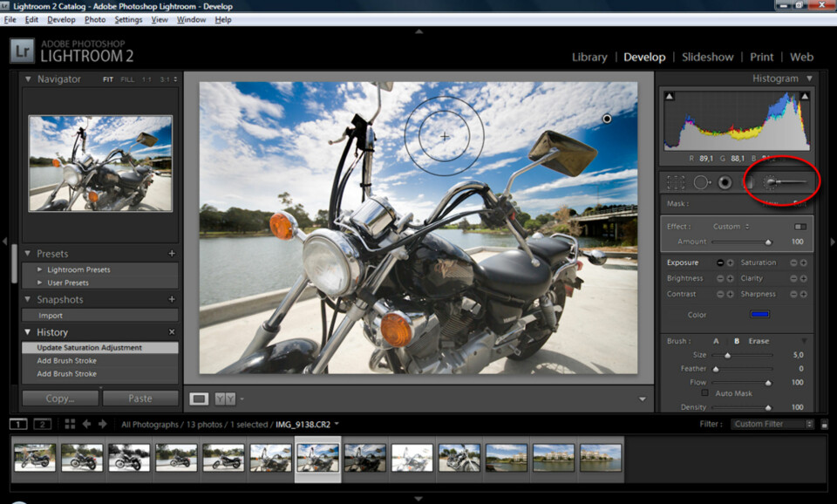This screenshot has width=837, height=504.
Task: Switch to the Slideshow module
Action: [707, 58]
